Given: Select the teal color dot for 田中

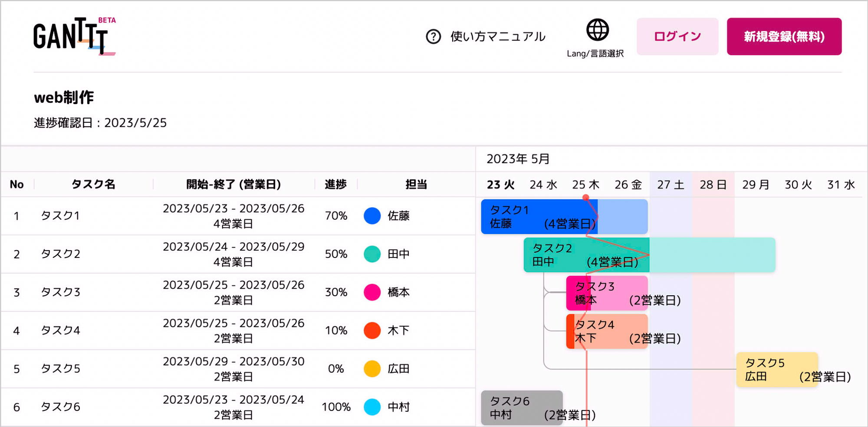Looking at the screenshot, I should [x=372, y=254].
